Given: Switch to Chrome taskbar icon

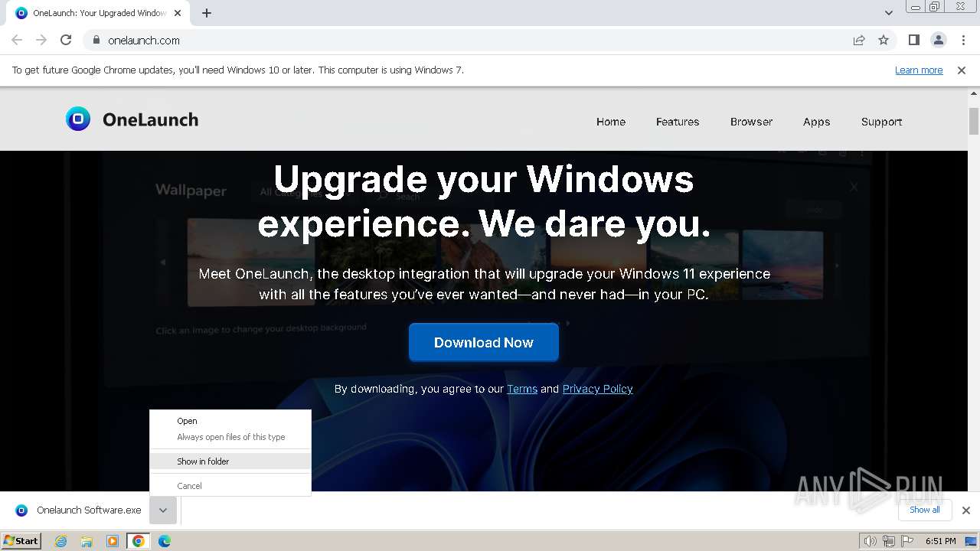Looking at the screenshot, I should (139, 541).
